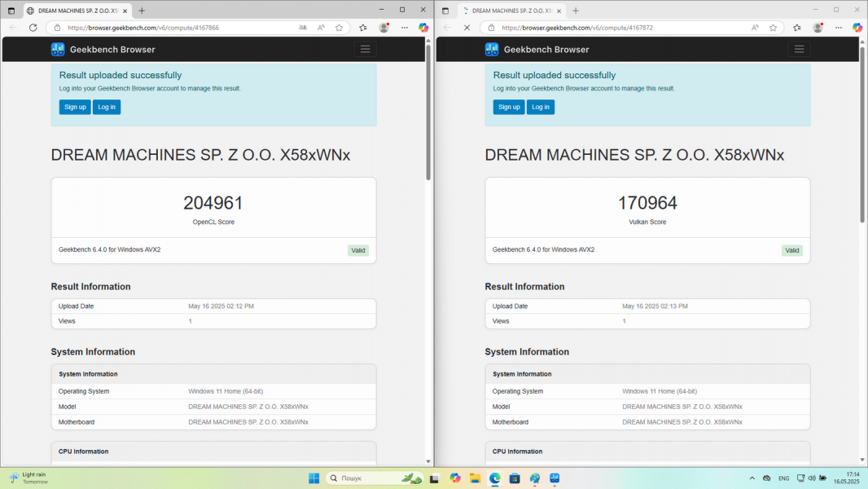Click the ENG language indicator

click(x=784, y=478)
